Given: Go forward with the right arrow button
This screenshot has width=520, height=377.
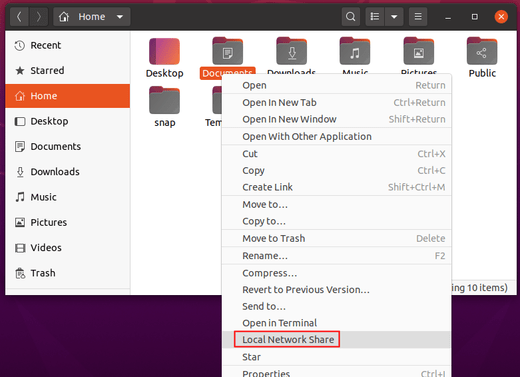Looking at the screenshot, I should [x=39, y=17].
